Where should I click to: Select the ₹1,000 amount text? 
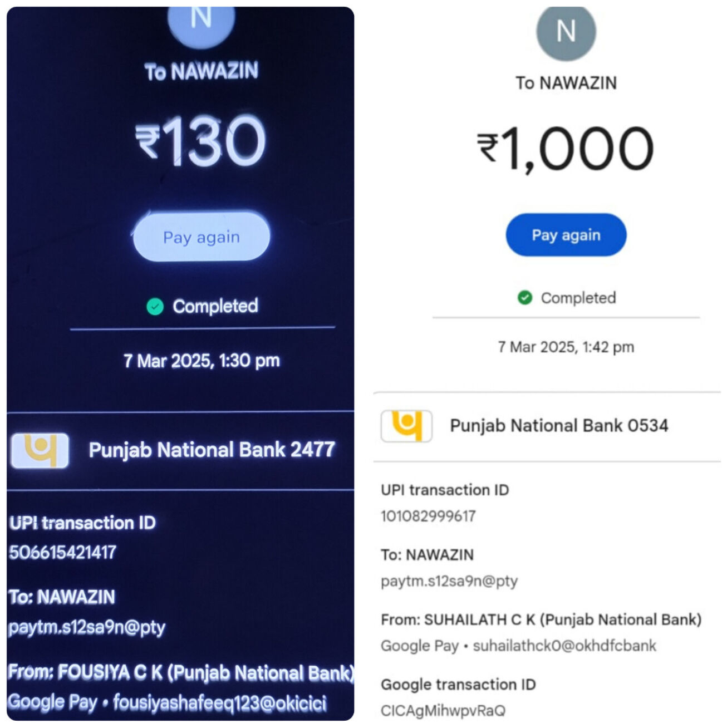coord(565,149)
